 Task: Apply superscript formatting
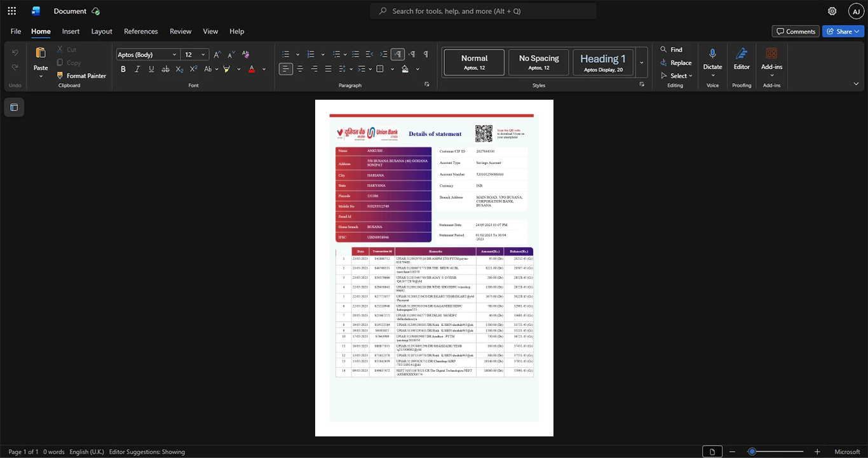[193, 69]
